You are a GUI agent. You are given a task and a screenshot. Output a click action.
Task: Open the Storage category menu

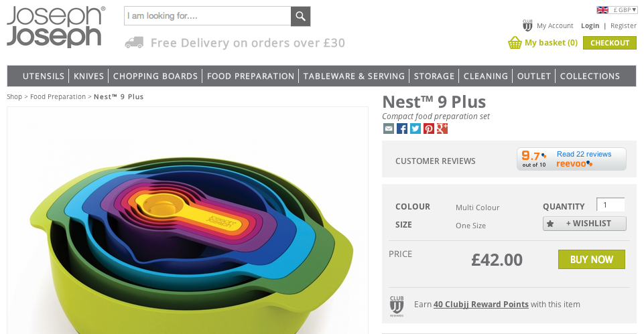pyautogui.click(x=434, y=76)
